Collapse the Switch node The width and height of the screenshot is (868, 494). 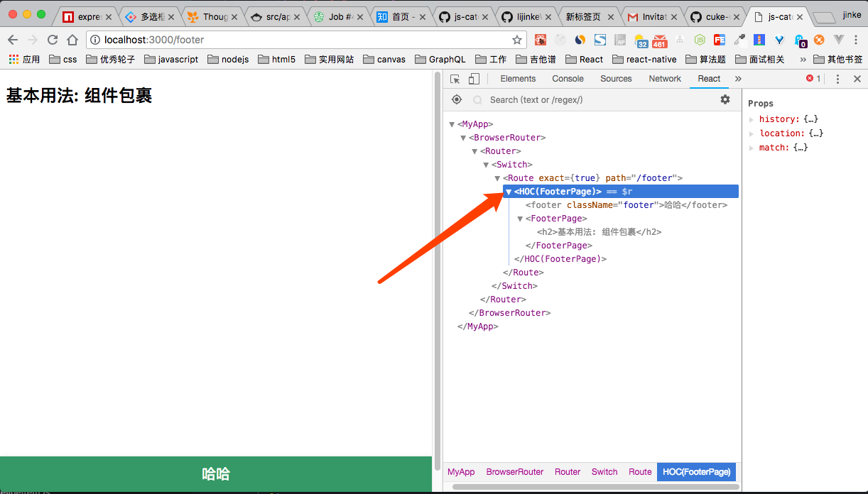click(487, 165)
